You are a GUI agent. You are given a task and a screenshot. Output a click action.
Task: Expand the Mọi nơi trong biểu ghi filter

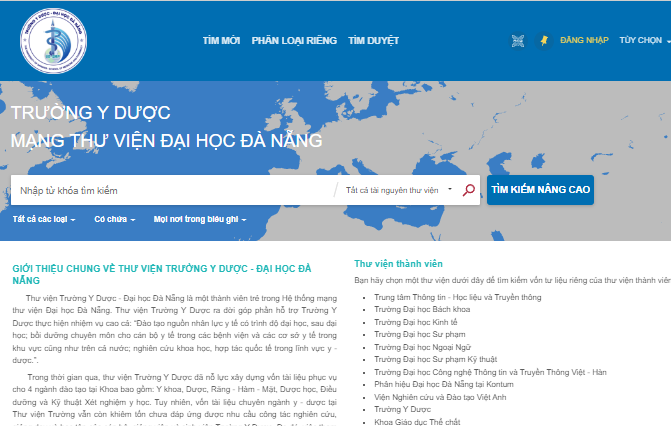click(x=200, y=219)
